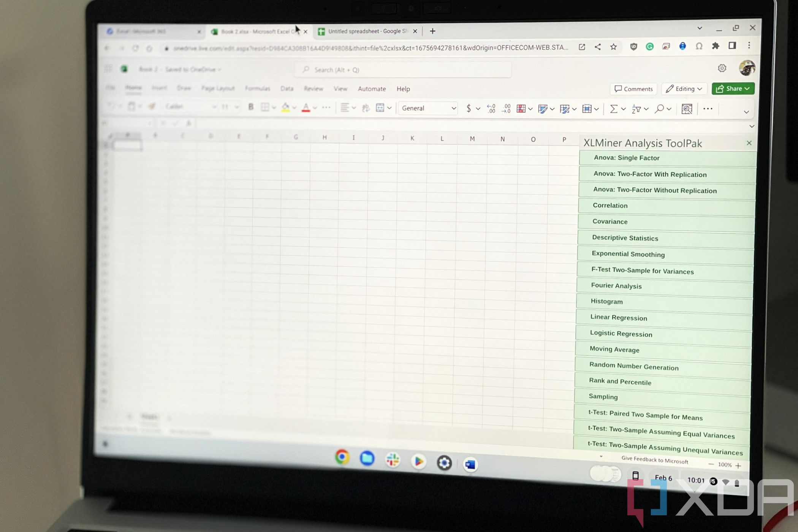Click the Share button

tap(732, 89)
